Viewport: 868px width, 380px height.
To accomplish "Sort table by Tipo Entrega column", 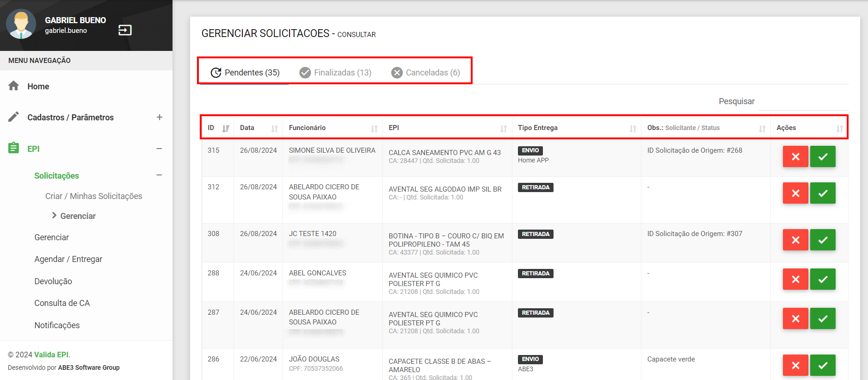I will (x=577, y=128).
